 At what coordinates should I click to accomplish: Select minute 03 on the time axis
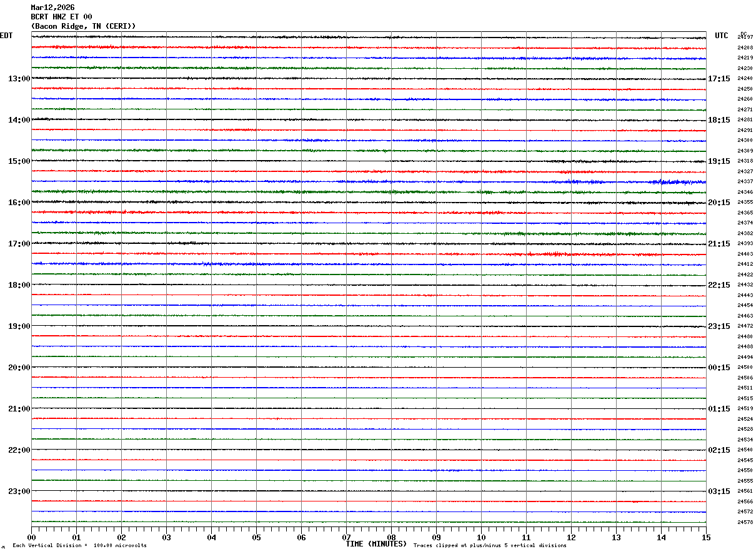pyautogui.click(x=166, y=537)
